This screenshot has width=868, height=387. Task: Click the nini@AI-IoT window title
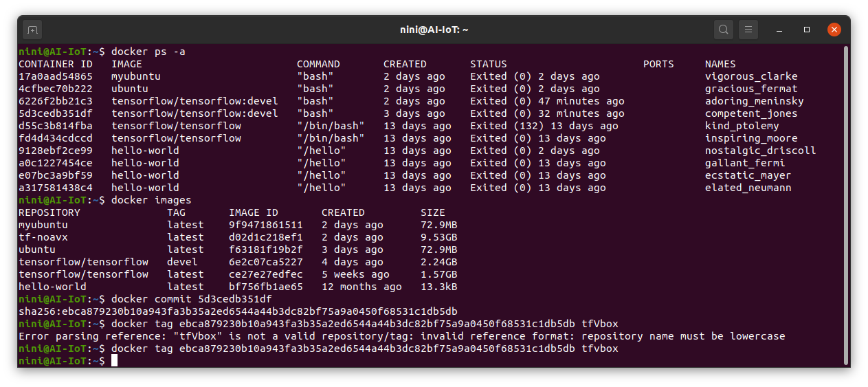(x=434, y=30)
